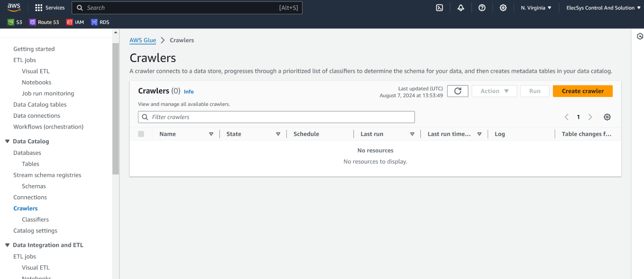
Task: Sort by Last run time column arrow
Action: click(479, 134)
